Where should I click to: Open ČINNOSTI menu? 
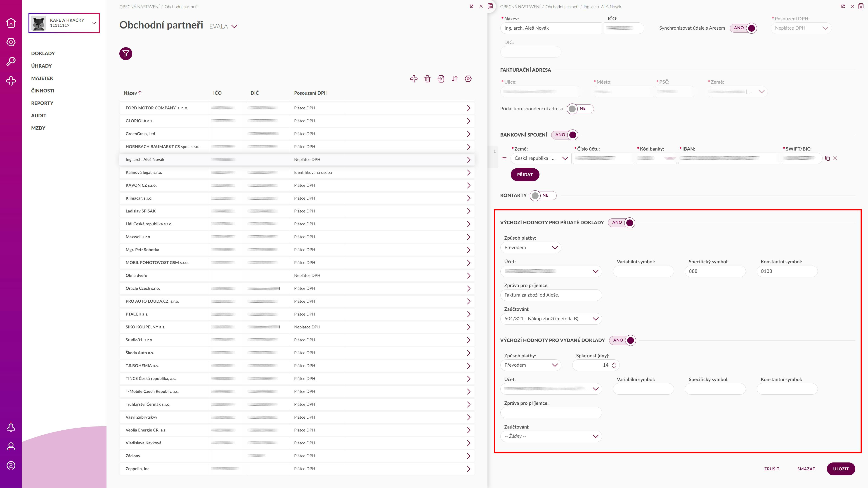click(x=43, y=91)
